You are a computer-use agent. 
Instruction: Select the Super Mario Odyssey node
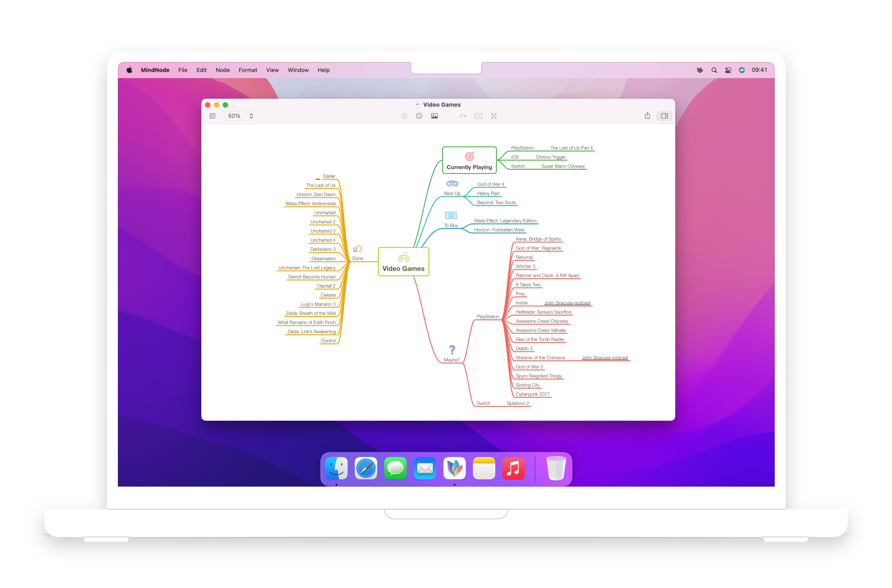click(563, 166)
